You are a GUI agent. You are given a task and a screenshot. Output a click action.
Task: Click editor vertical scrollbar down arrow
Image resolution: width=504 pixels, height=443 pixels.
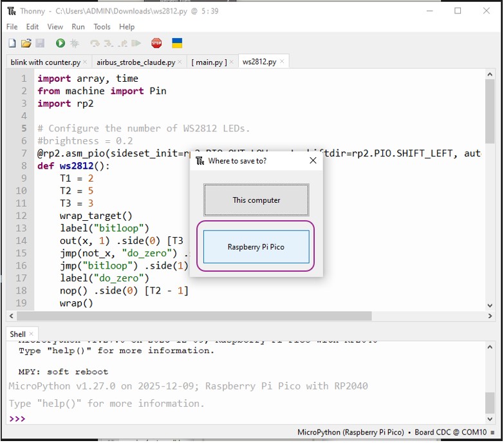(490, 305)
